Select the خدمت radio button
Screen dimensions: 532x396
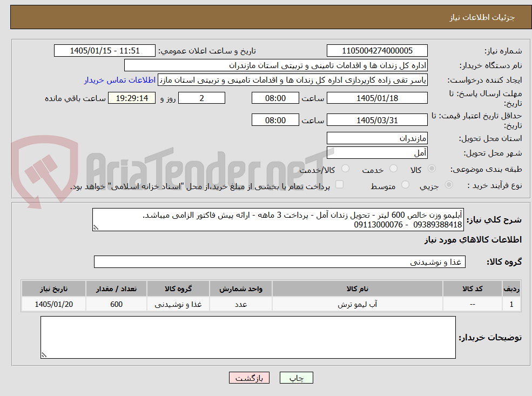394,169
